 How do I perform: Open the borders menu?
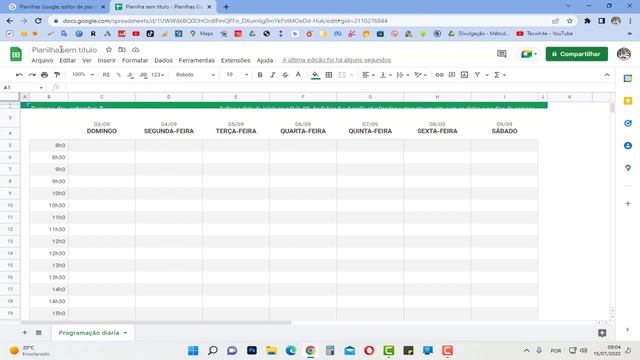(x=329, y=75)
